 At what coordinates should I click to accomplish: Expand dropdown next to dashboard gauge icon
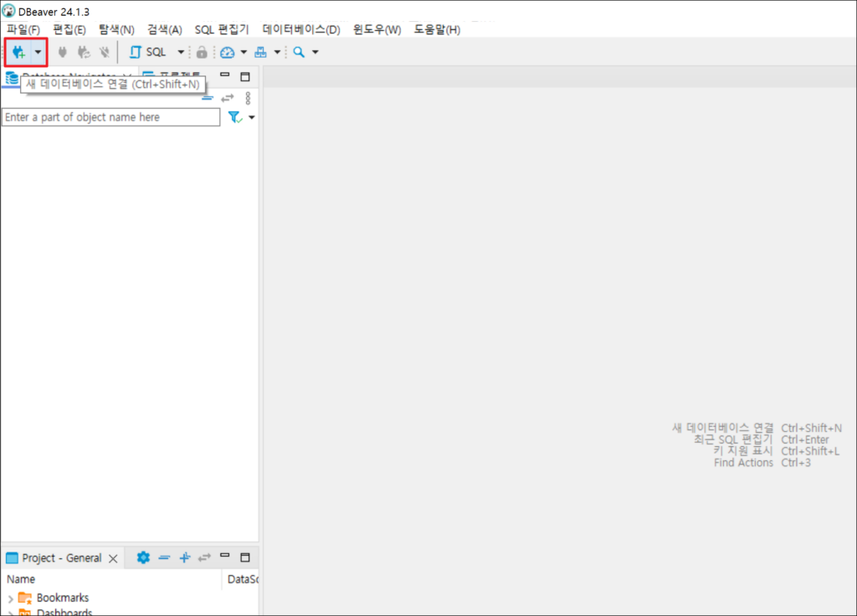pyautogui.click(x=244, y=52)
